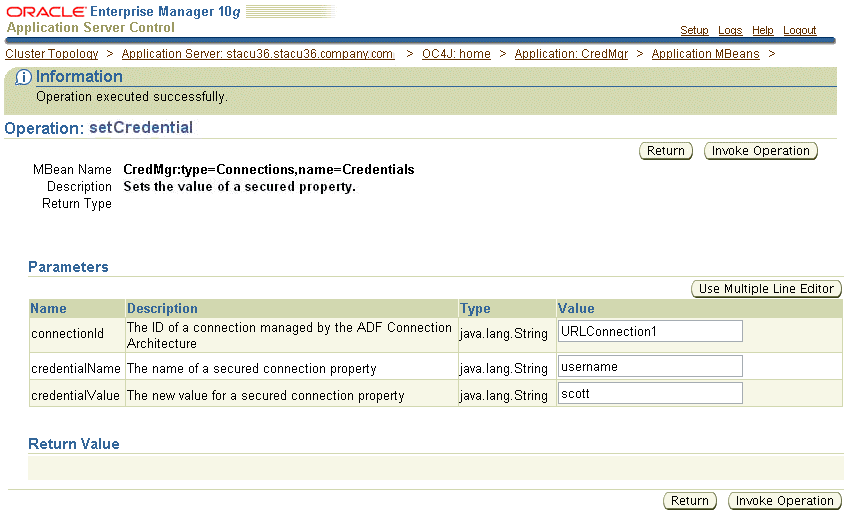Click the Application Server Control subtitle
847x522 pixels.
90,28
